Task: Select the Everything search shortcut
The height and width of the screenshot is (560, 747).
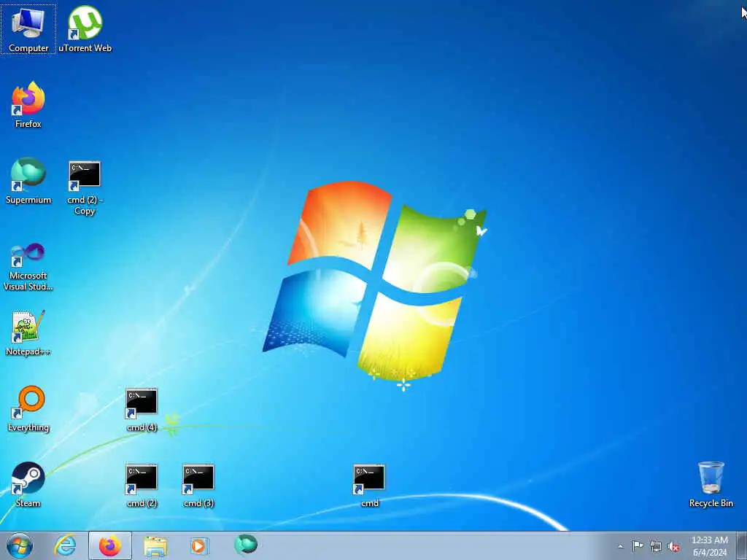Action: pyautogui.click(x=28, y=408)
